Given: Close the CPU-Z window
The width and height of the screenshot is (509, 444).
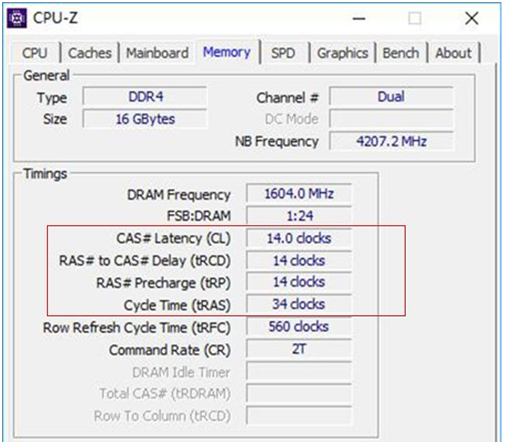Looking at the screenshot, I should click(472, 18).
